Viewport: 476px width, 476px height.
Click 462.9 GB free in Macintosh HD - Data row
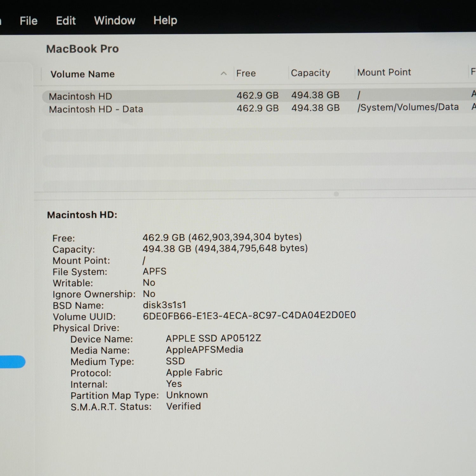(258, 108)
